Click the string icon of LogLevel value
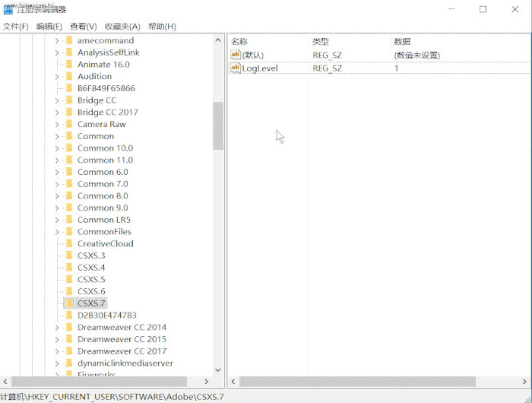 tap(235, 68)
